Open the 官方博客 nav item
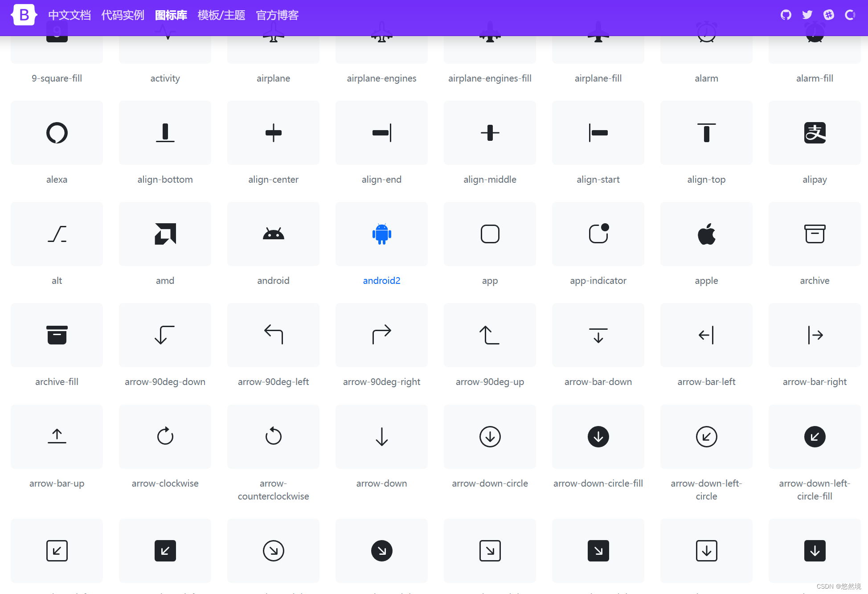The height and width of the screenshot is (594, 868). pos(277,15)
